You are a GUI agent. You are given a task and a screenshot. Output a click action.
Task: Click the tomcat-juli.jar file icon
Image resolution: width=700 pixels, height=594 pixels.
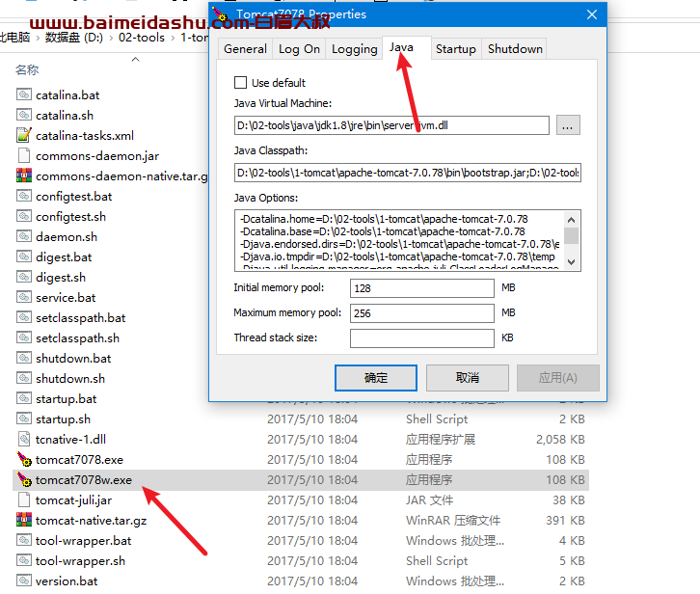pos(24,499)
